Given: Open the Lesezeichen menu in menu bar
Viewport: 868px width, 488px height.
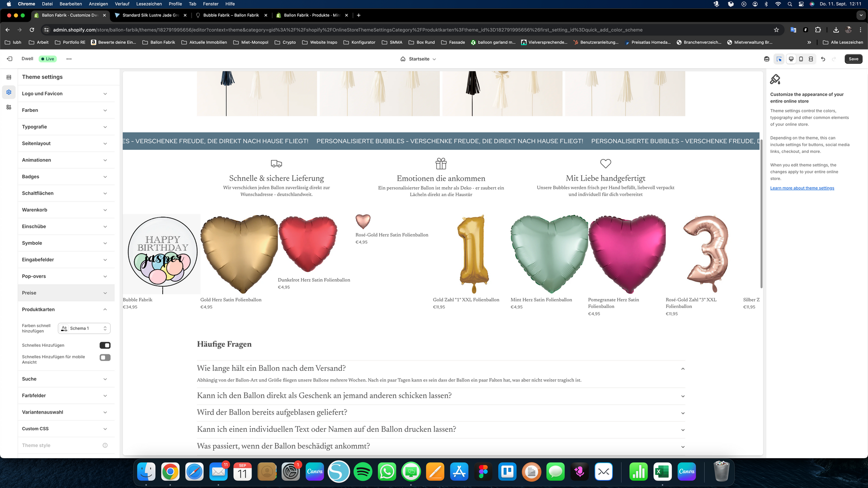Looking at the screenshot, I should pyautogui.click(x=149, y=4).
